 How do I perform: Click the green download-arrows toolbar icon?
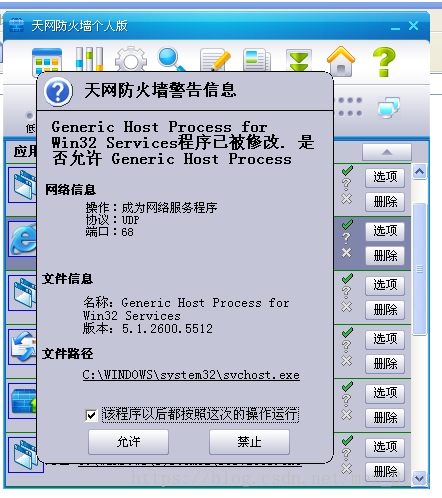click(299, 60)
